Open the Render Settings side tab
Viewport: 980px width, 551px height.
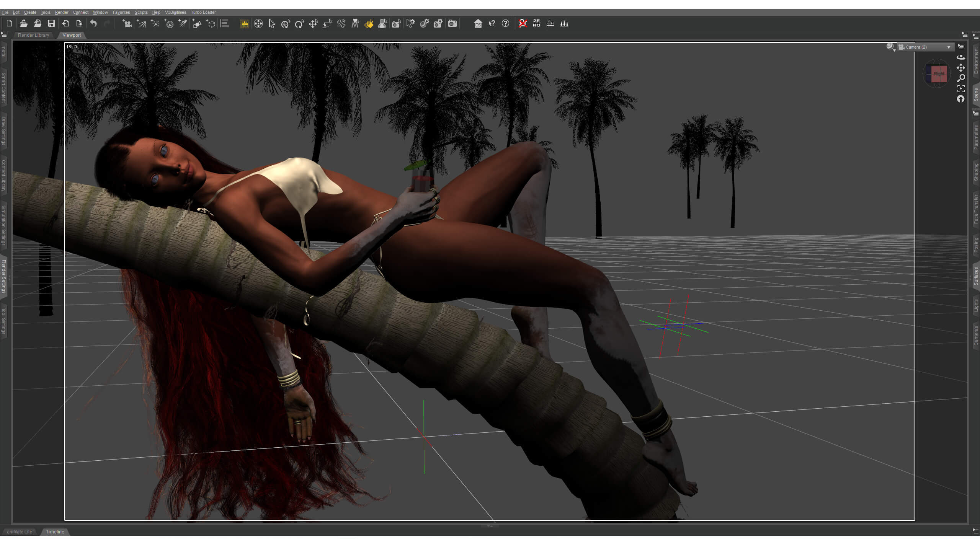click(4, 276)
